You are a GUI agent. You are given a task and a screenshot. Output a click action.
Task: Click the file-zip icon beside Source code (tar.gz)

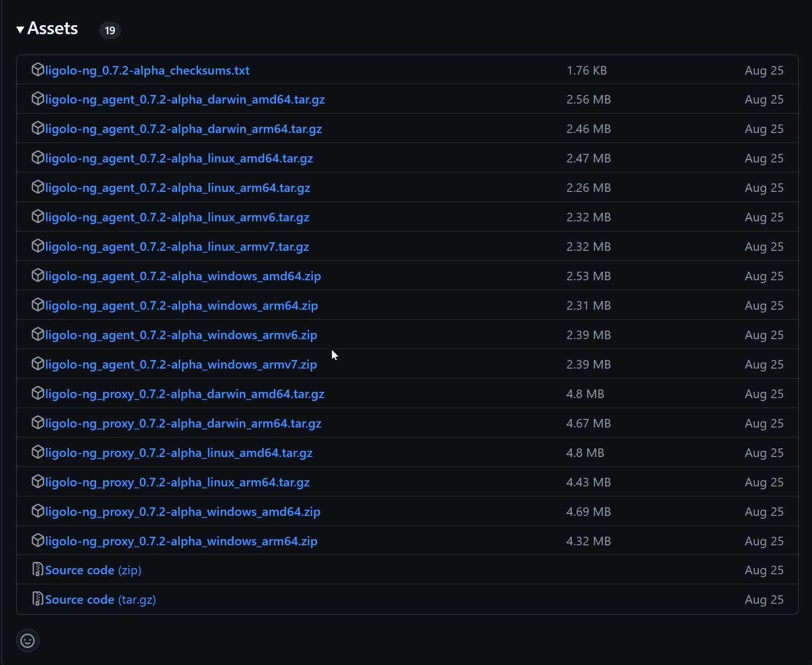coord(38,599)
